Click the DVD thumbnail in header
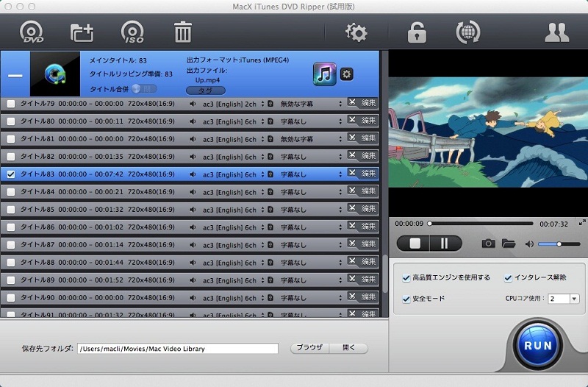Screen dimensions: 588x387 point(55,74)
